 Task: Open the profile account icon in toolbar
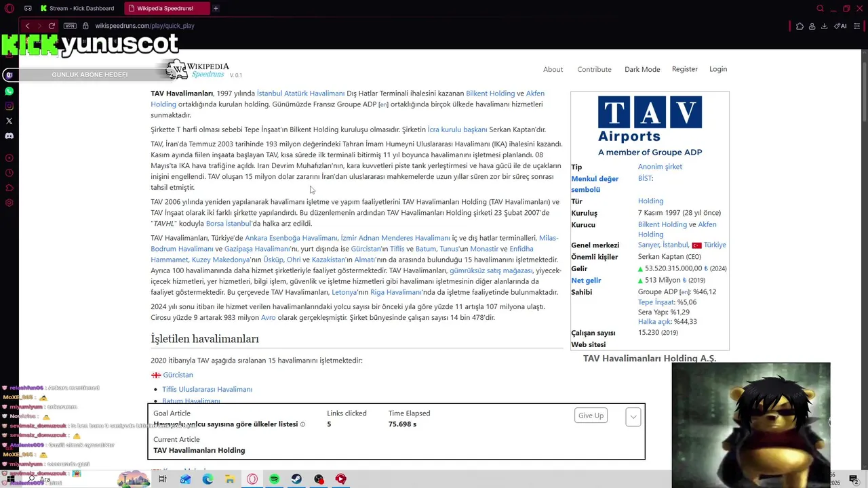coord(812,26)
